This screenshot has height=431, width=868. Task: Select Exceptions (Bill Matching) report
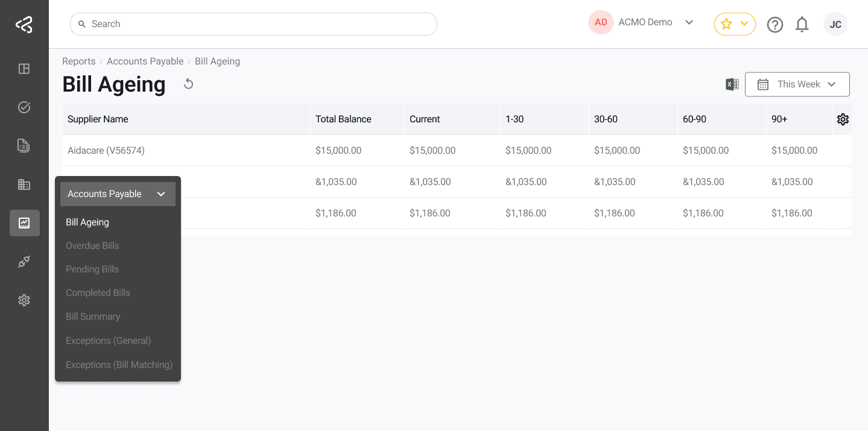(119, 365)
